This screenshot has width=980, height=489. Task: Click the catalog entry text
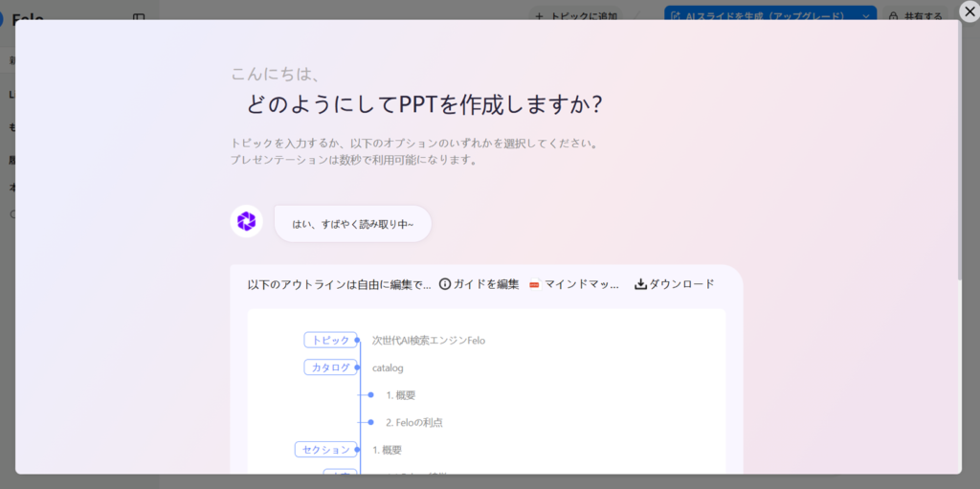pos(388,367)
